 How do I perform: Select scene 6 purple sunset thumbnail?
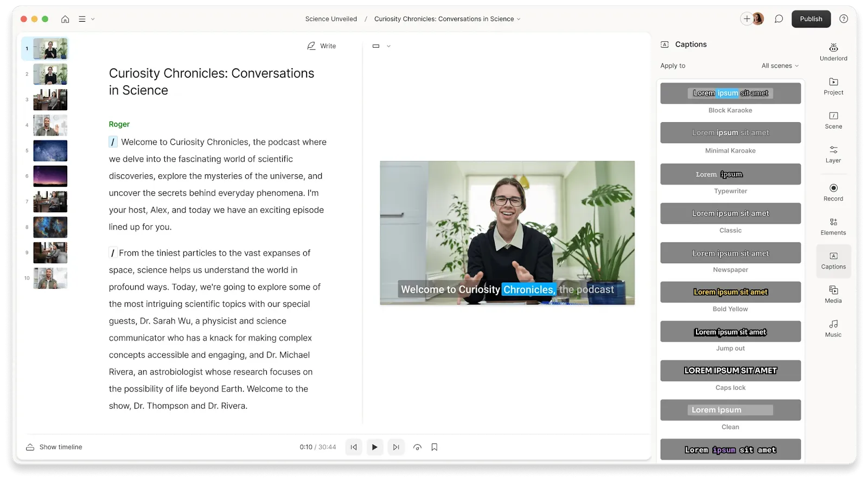(50, 176)
